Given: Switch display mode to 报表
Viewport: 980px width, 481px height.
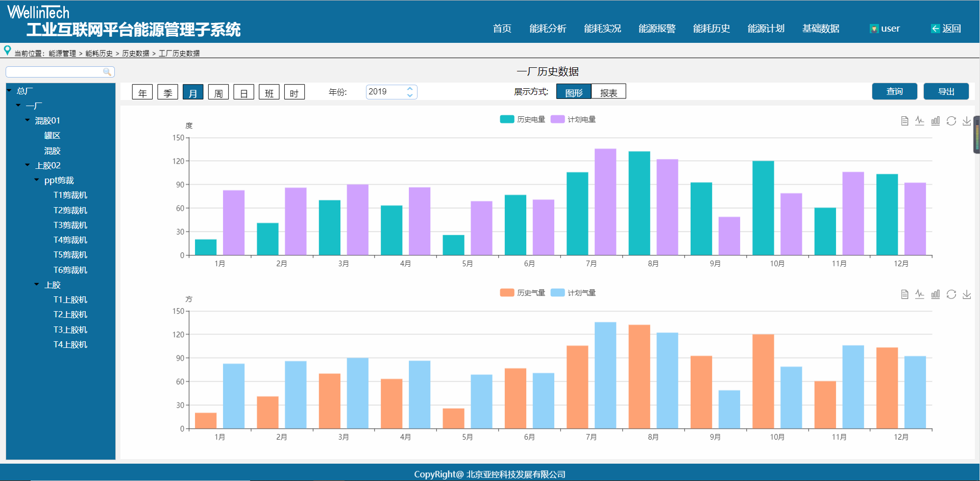Looking at the screenshot, I should pos(609,92).
